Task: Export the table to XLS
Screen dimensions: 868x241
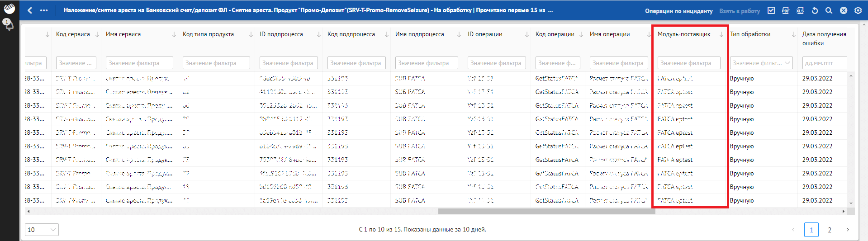Action: tap(800, 10)
